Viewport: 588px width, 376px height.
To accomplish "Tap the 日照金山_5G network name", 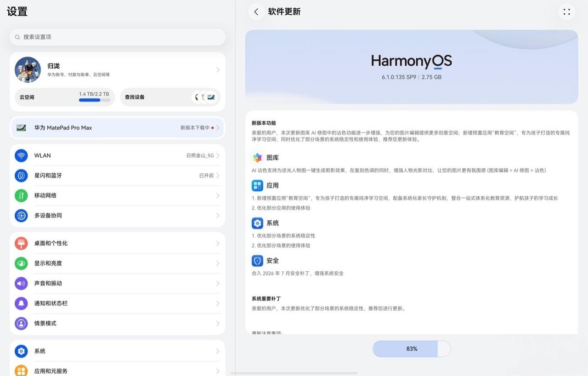I will tap(200, 156).
